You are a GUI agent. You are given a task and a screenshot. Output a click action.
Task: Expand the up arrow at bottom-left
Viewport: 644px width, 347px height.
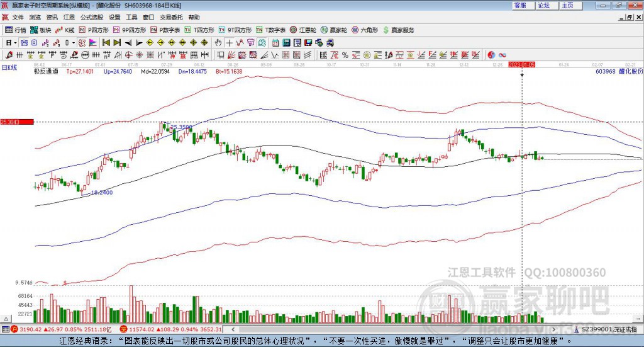(6, 319)
